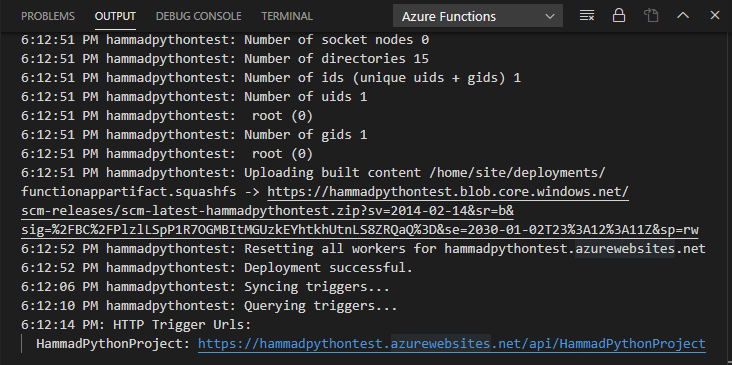Screen dimensions: 732x365
Task: Click the sig= signature portion of blob link
Action: tap(359, 230)
